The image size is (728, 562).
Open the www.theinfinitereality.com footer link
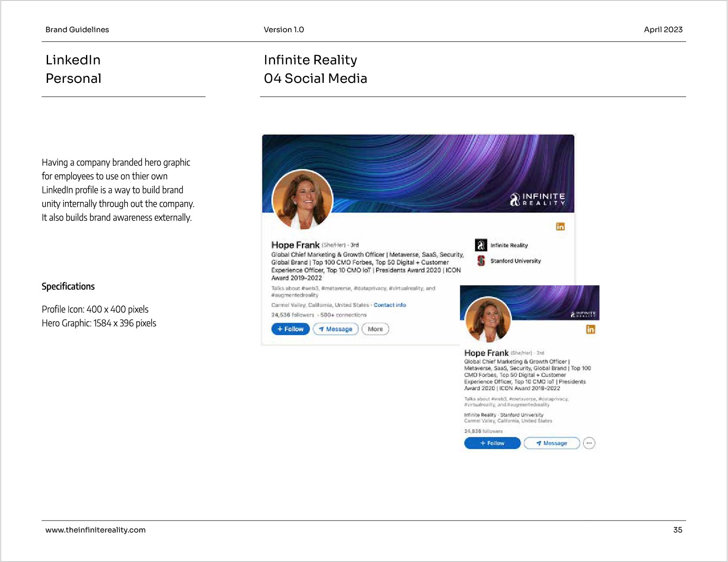[95, 530]
